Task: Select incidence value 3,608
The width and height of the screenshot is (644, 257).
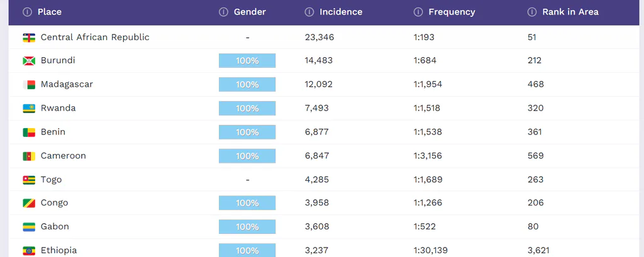Action: pos(317,227)
